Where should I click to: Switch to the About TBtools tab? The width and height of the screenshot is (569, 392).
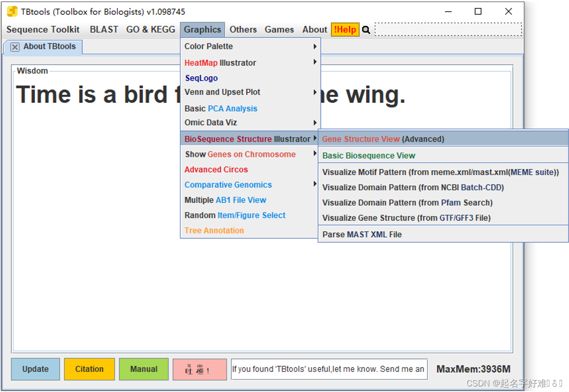(x=43, y=47)
